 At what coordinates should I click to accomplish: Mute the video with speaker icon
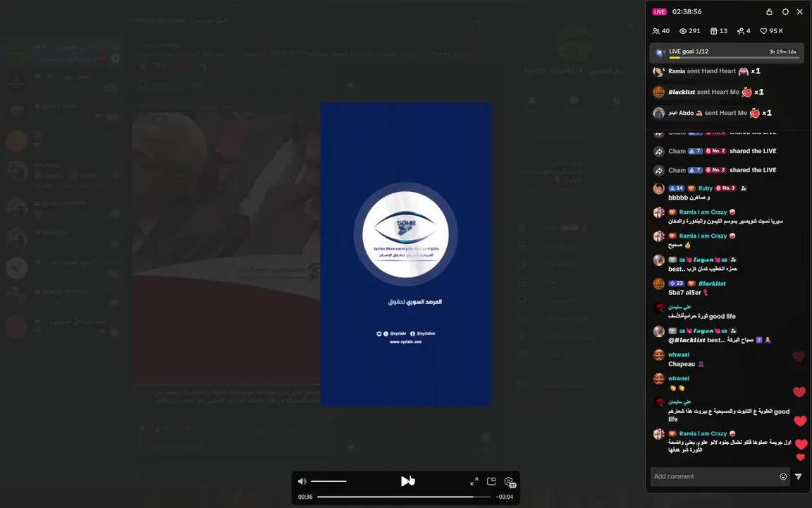[302, 482]
